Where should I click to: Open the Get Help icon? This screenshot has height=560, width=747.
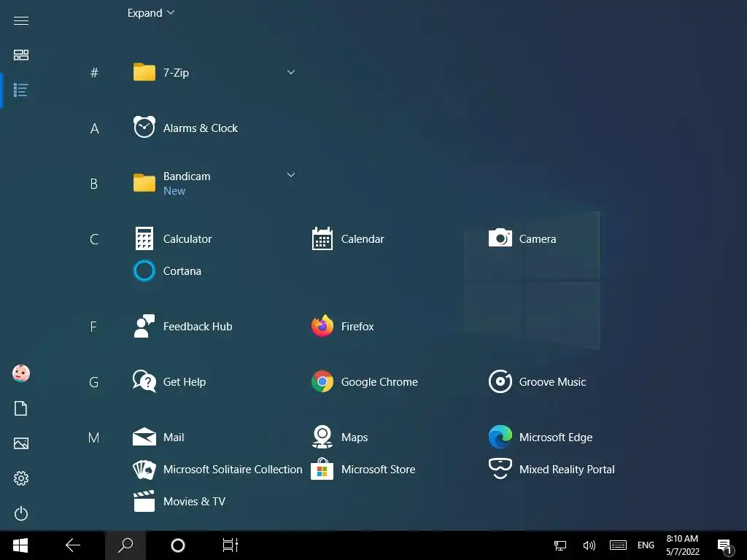coord(144,381)
